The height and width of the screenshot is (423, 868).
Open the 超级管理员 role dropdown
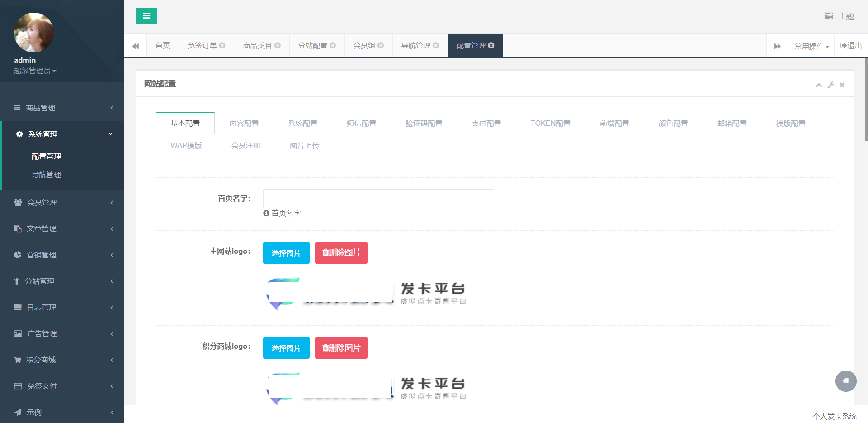[x=35, y=71]
